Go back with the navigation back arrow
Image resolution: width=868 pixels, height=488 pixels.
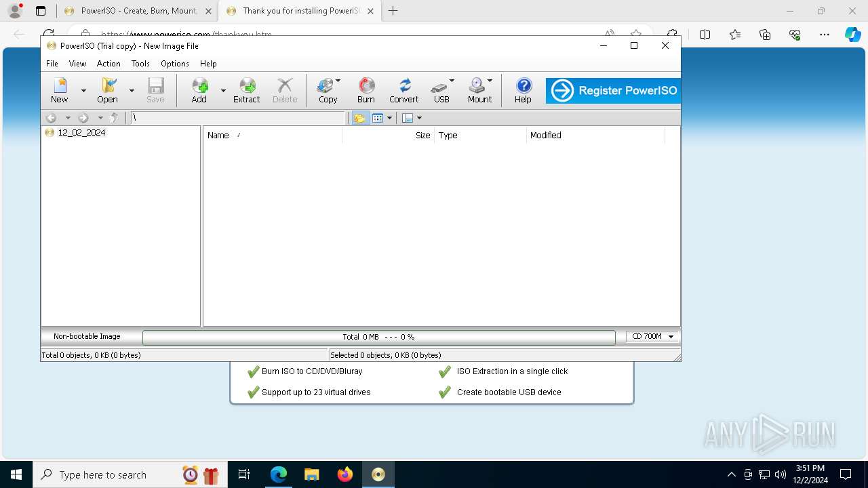pos(51,118)
